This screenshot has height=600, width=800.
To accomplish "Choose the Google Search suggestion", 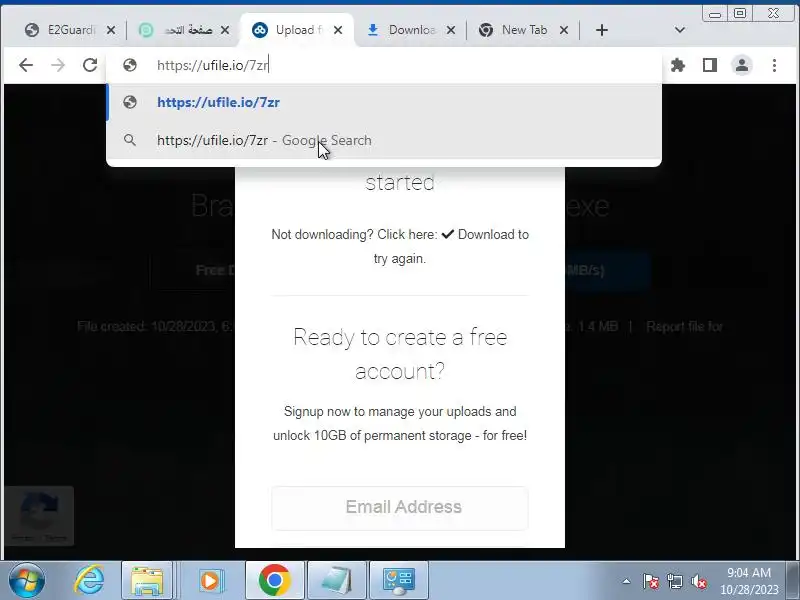I will click(x=384, y=140).
